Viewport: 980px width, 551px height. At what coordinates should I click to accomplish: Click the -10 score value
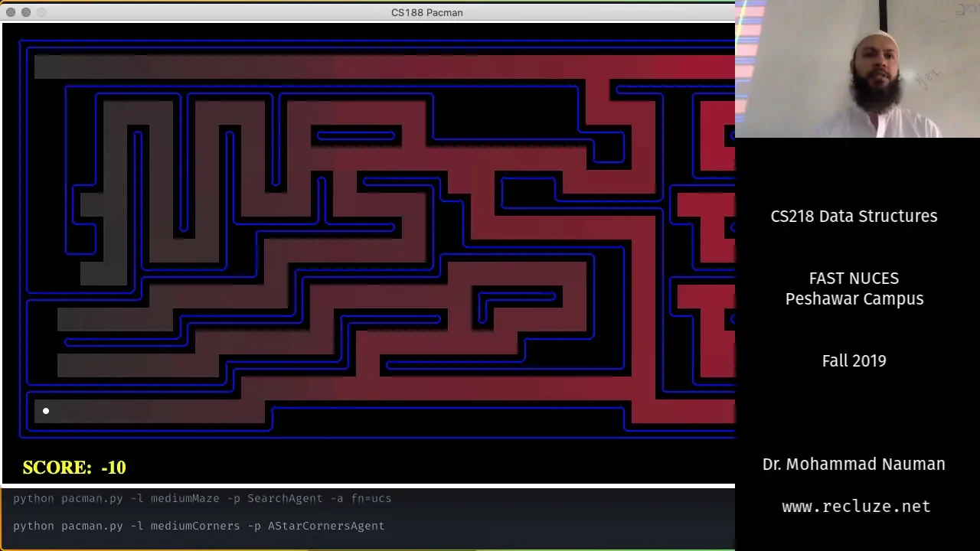pos(113,468)
